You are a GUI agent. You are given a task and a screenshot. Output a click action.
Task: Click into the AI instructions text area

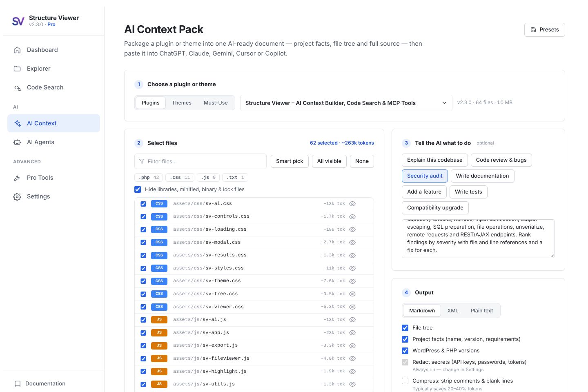pyautogui.click(x=478, y=238)
